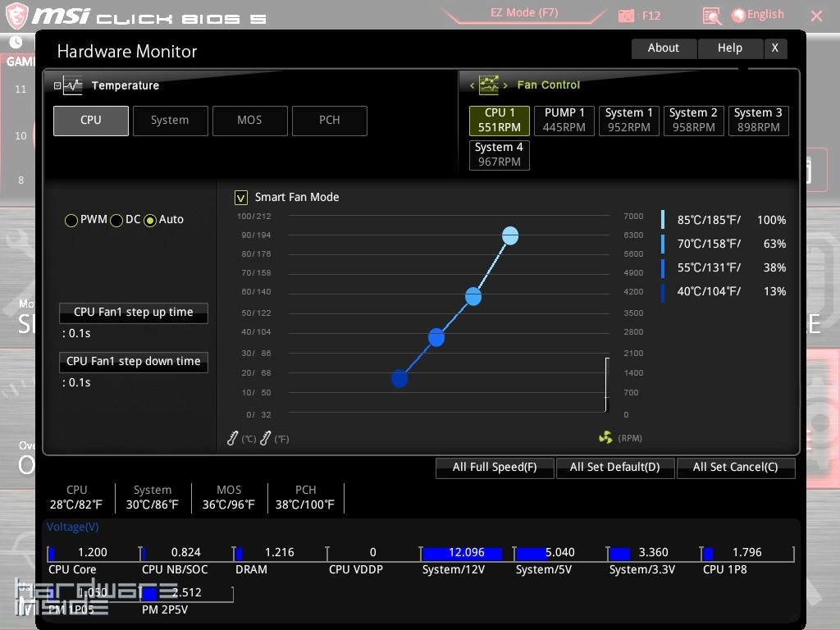The height and width of the screenshot is (630, 840).
Task: Click the MSI dragon shield logo
Action: [16, 16]
